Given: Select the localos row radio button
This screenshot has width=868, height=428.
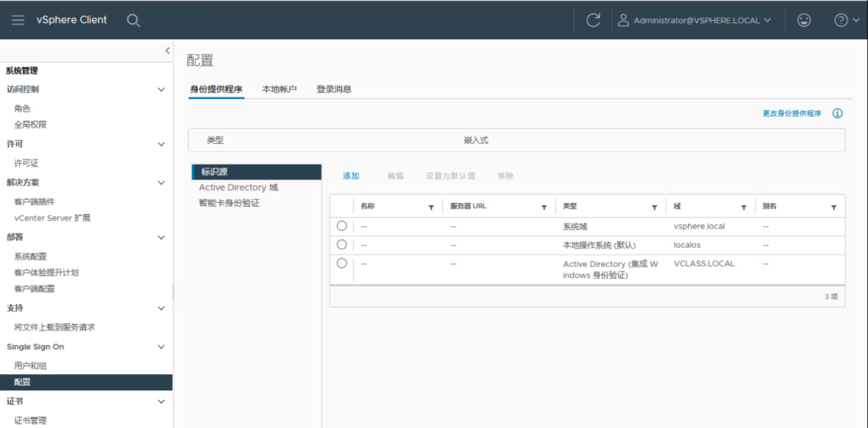Looking at the screenshot, I should [x=342, y=245].
